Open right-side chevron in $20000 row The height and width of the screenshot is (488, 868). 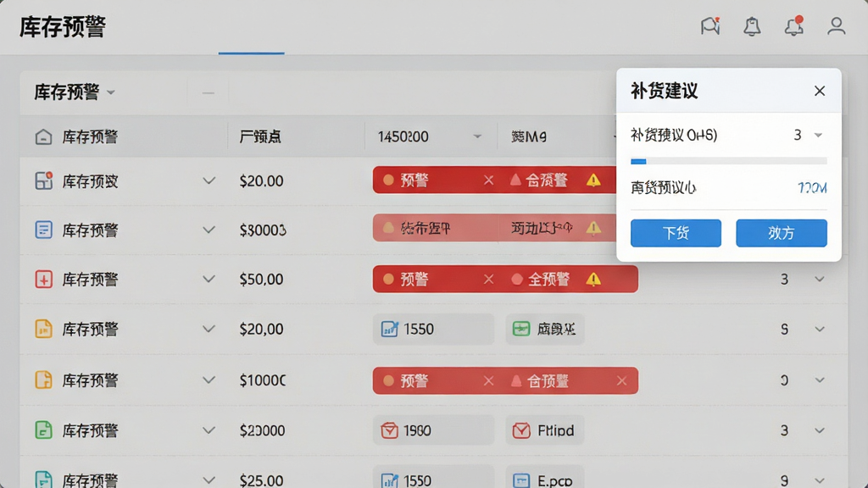tap(820, 430)
